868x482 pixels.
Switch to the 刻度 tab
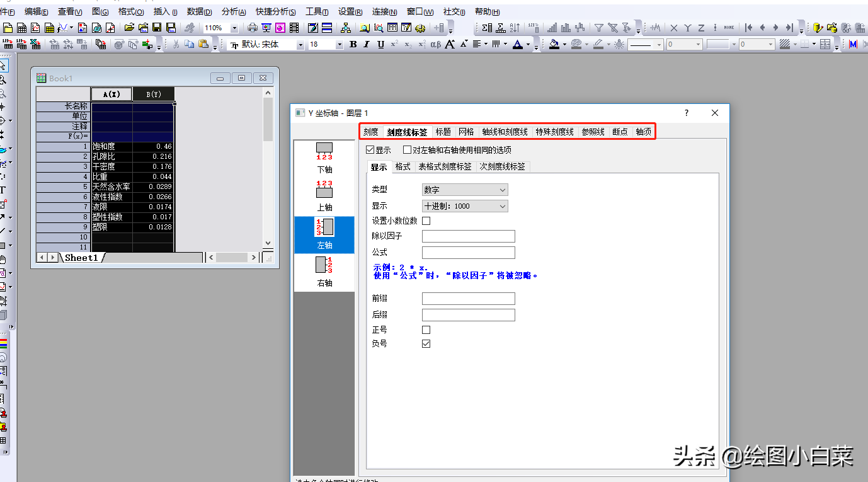point(371,132)
